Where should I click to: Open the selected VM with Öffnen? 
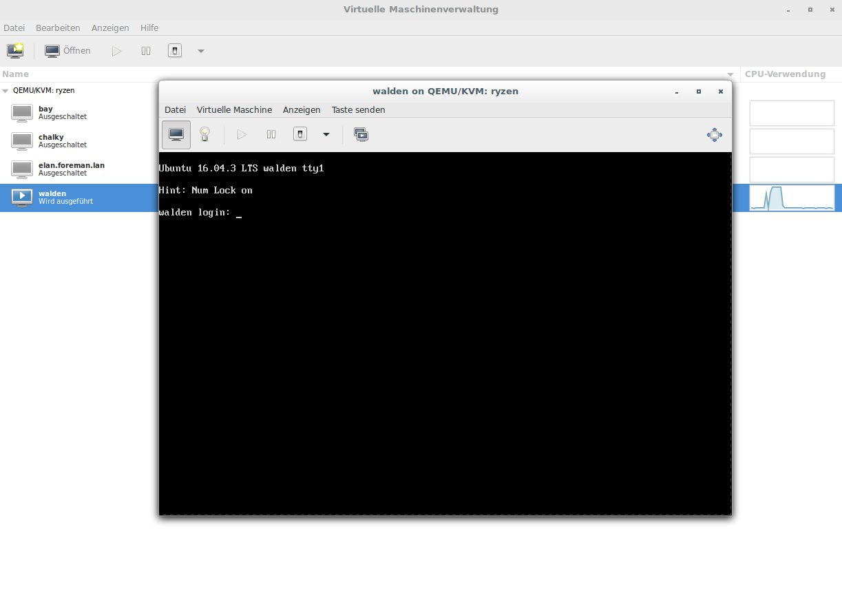point(67,51)
